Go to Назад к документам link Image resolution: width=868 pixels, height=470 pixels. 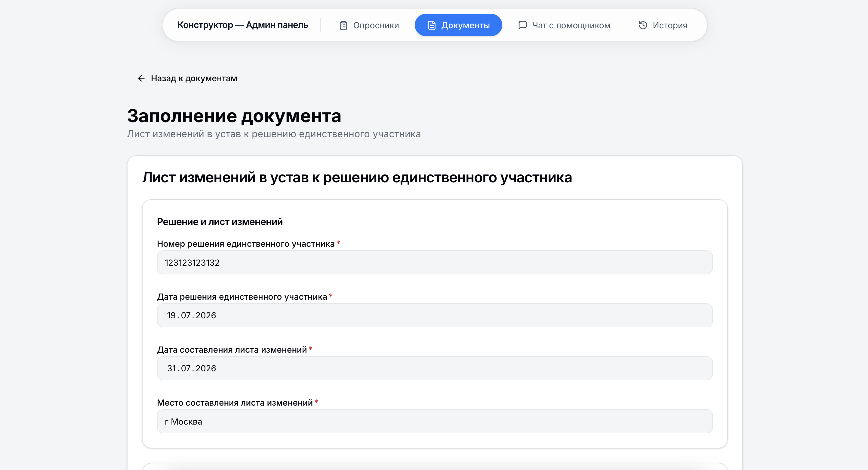(187, 78)
